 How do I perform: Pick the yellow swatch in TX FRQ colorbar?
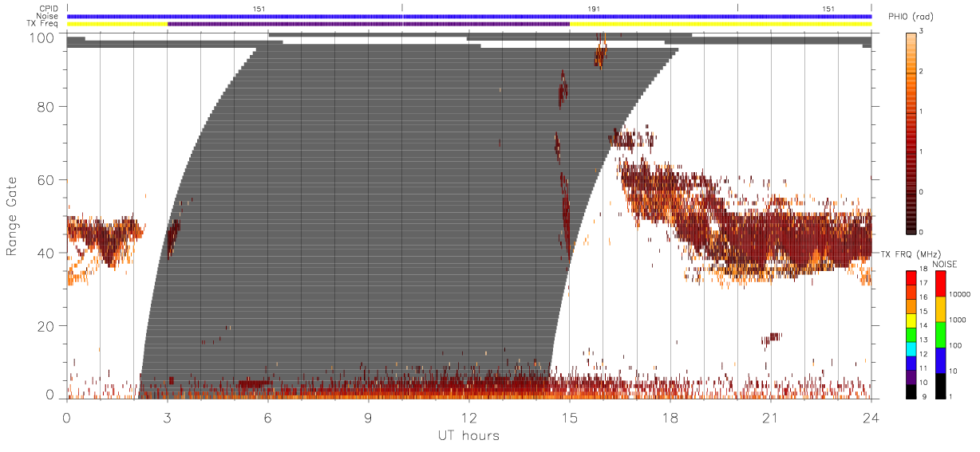[911, 320]
